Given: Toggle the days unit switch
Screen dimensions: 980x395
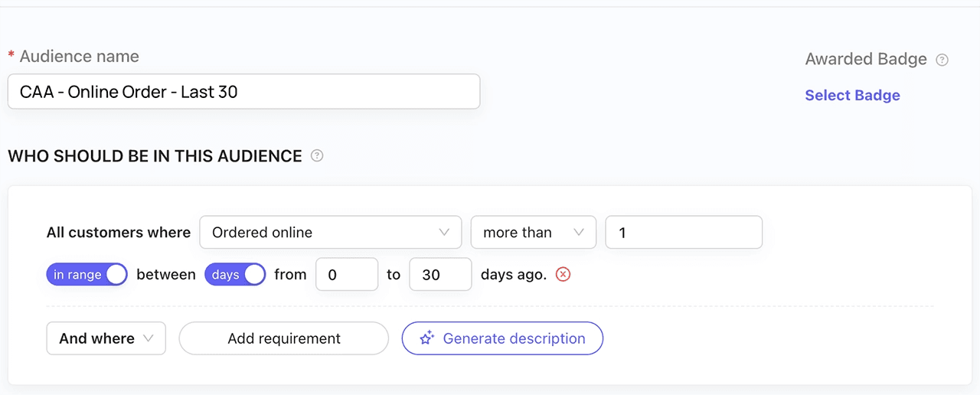Looking at the screenshot, I should coord(234,275).
